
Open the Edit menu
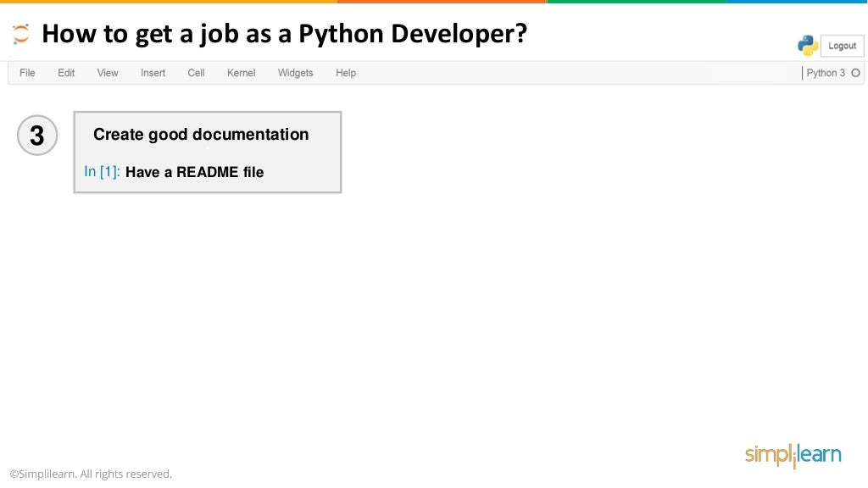tap(66, 73)
